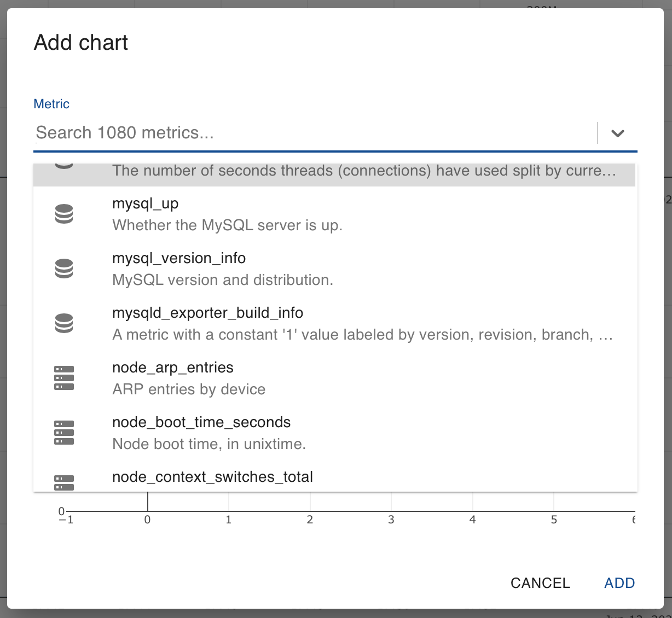Screen dimensions: 672x618
Task: Cancel the Add chart dialog
Action: point(540,583)
